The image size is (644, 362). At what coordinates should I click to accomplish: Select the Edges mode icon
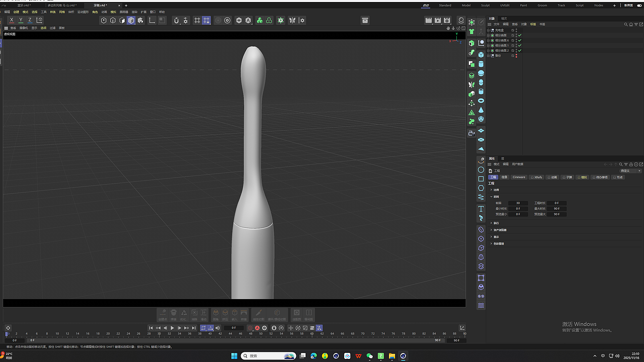(x=113, y=21)
